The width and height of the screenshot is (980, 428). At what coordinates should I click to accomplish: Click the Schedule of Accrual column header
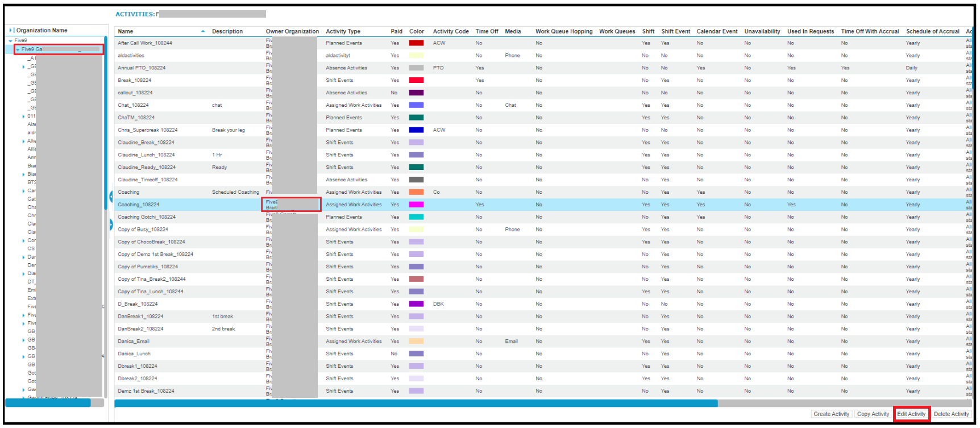(932, 31)
